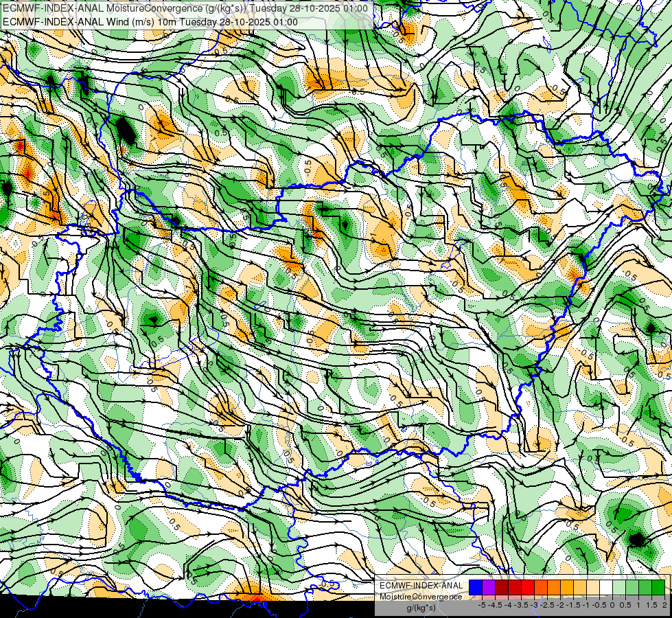Click the -4.5 tick label on legend

coord(496,605)
